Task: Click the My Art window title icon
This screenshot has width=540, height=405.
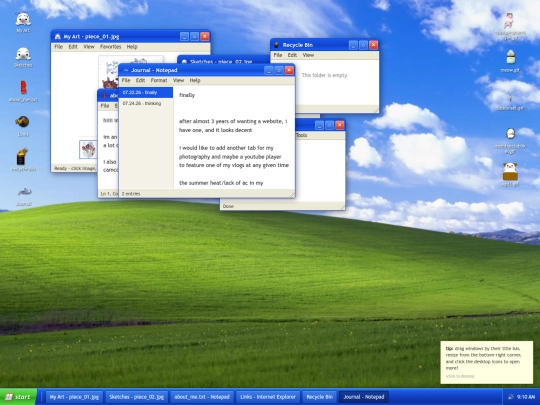Action: coord(58,36)
